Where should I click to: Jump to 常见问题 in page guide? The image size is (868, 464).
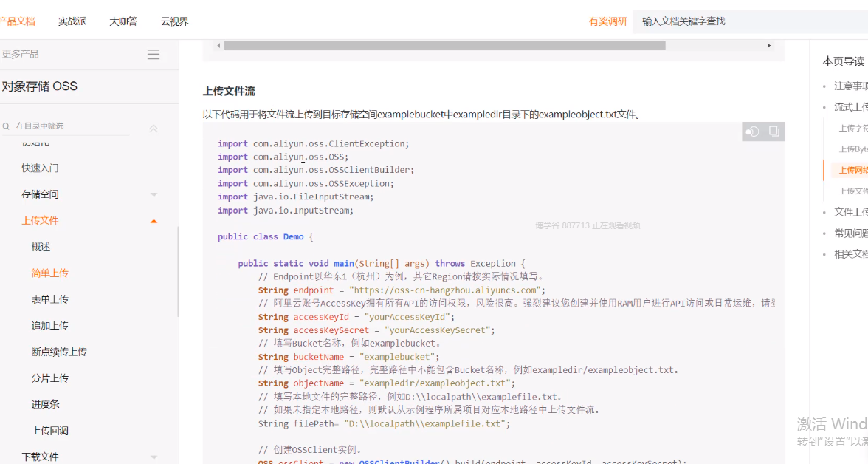tap(851, 233)
